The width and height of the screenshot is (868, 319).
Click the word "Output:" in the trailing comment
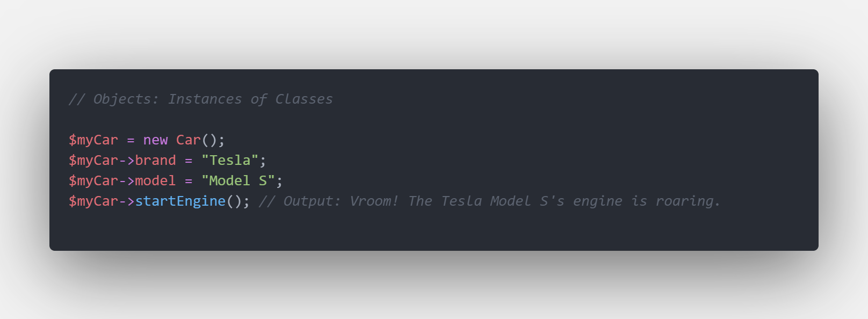pos(312,201)
